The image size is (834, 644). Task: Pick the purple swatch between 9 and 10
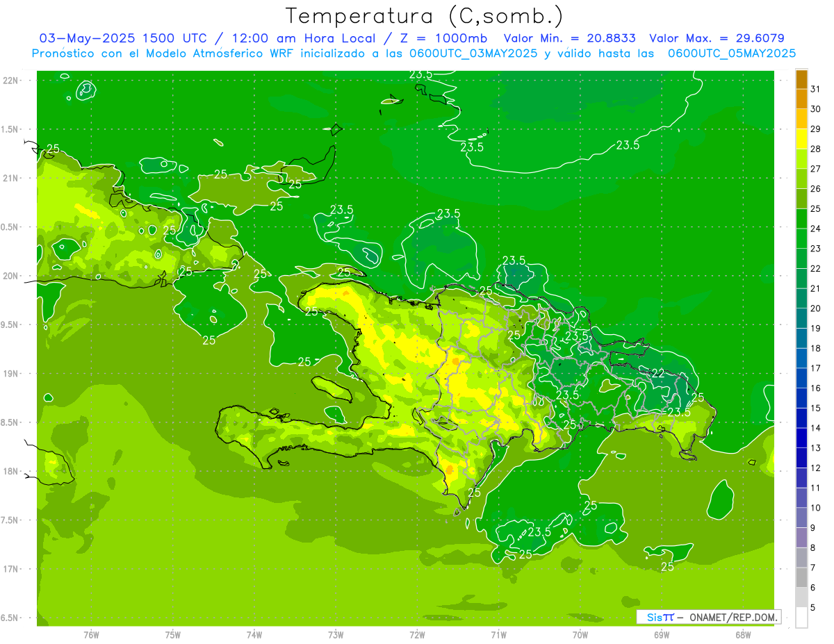tap(801, 518)
